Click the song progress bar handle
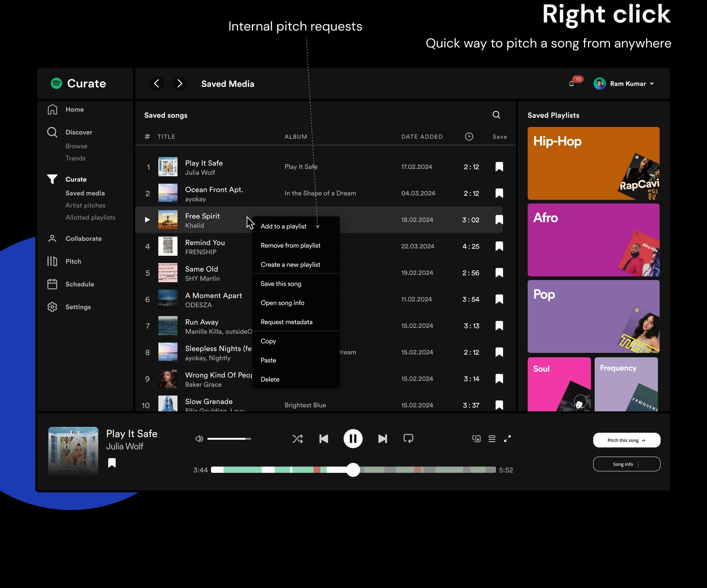 coord(353,470)
